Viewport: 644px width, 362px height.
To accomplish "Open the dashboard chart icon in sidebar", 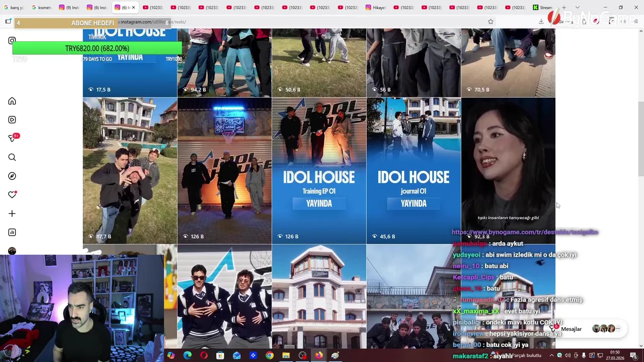I will [x=12, y=232].
